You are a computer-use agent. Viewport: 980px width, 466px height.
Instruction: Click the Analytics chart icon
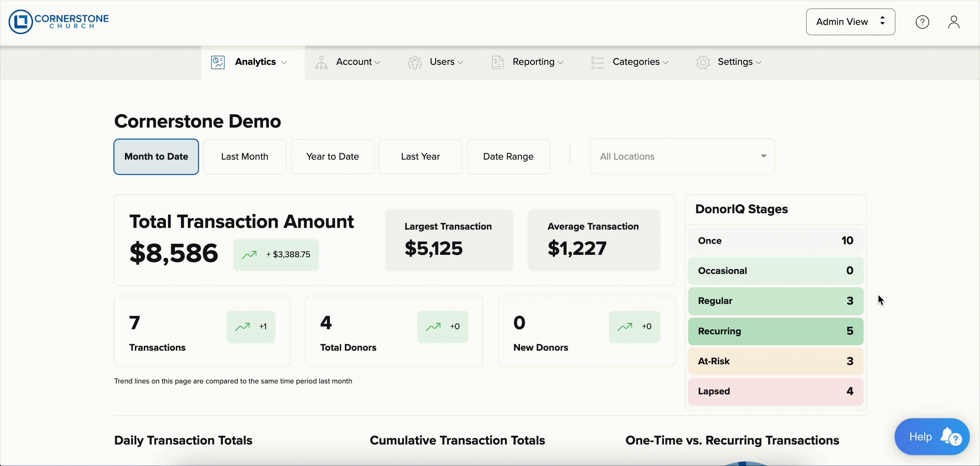coord(218,62)
